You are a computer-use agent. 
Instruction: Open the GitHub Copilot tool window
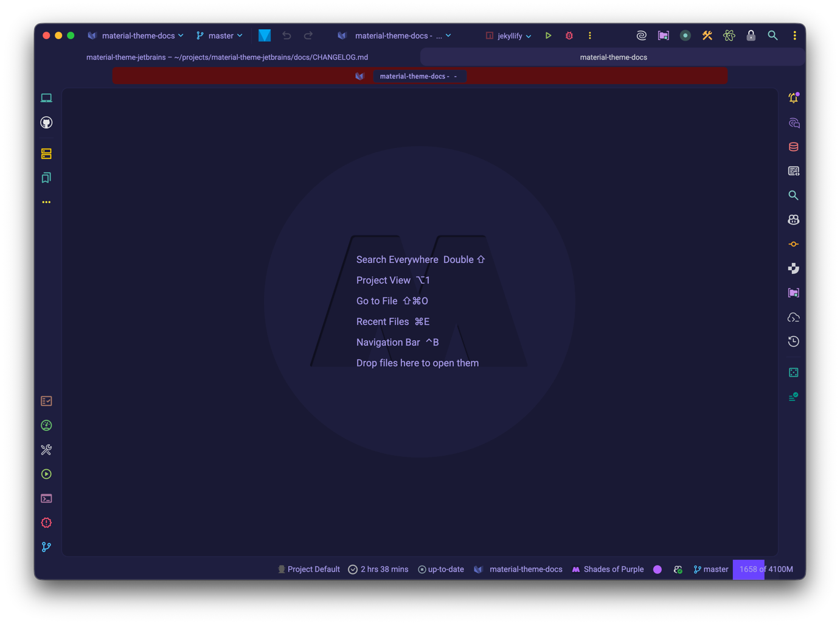pos(793,220)
